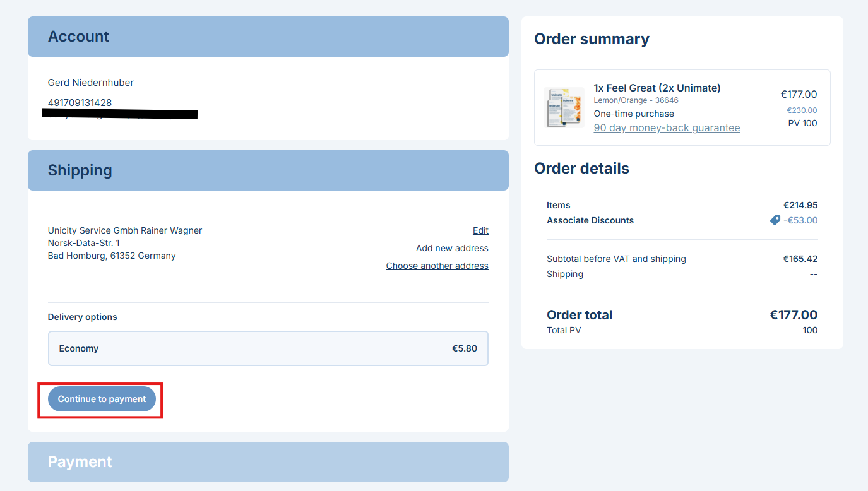Click the account name Gerd Niedernhuber
The image size is (868, 491).
coord(91,83)
